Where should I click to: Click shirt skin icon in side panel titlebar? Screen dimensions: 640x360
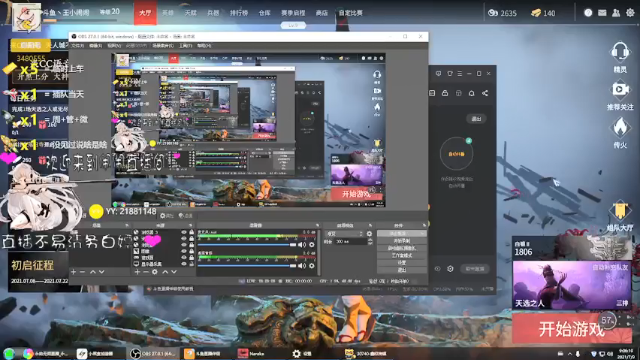pos(450,73)
